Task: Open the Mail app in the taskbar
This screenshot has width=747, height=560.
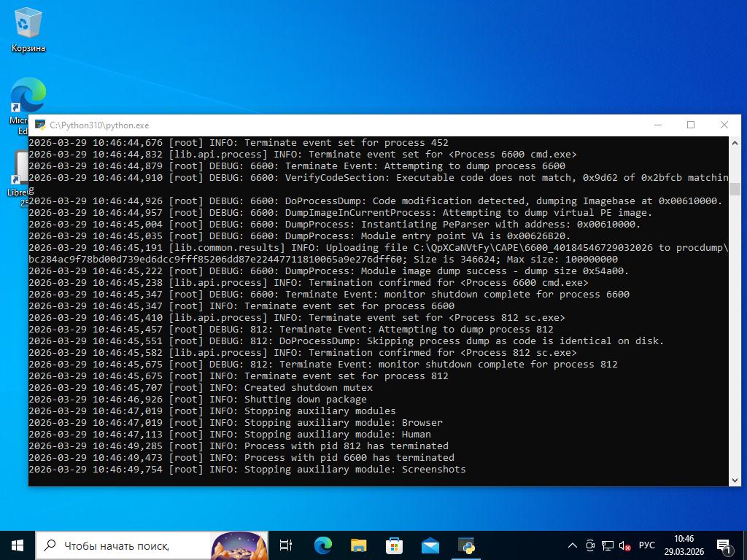Action: (x=430, y=545)
